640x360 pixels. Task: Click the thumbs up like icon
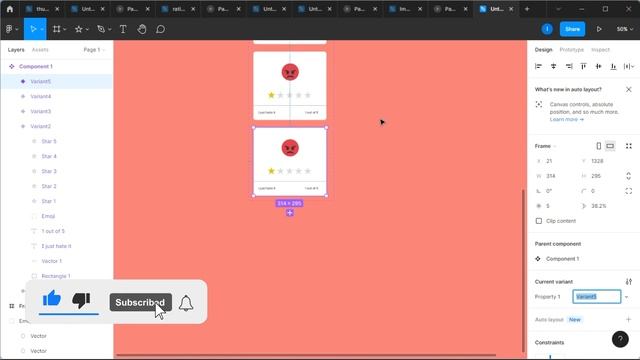click(x=52, y=299)
